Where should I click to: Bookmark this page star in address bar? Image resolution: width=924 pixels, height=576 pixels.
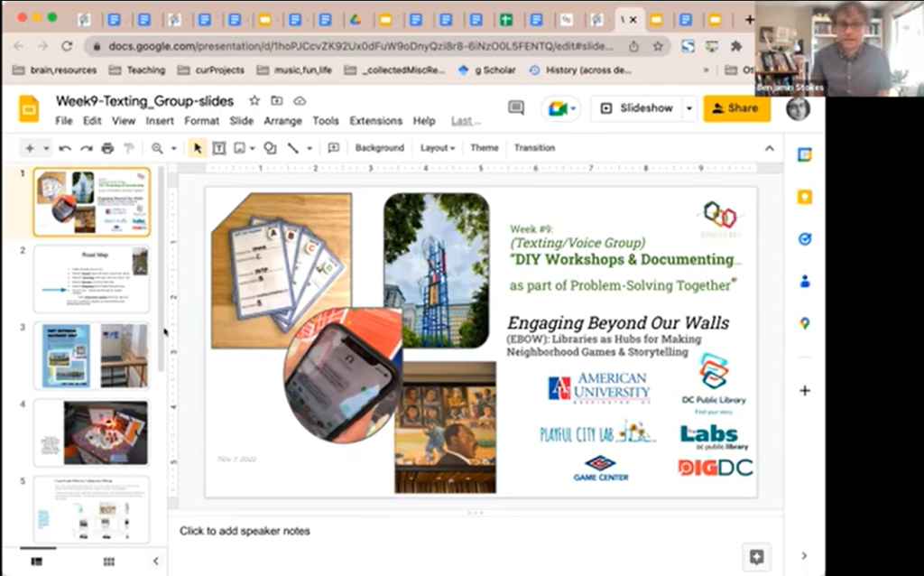pyautogui.click(x=658, y=47)
